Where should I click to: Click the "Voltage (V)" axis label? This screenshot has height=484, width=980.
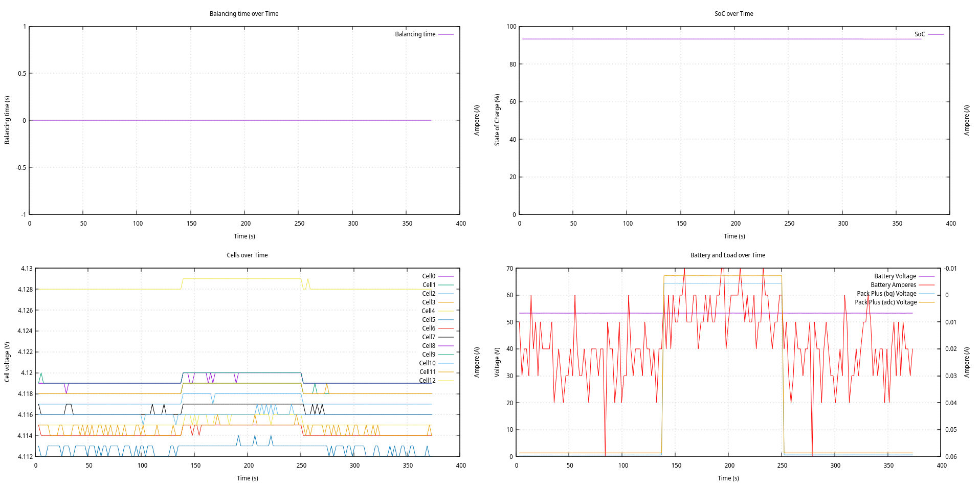pyautogui.click(x=497, y=362)
